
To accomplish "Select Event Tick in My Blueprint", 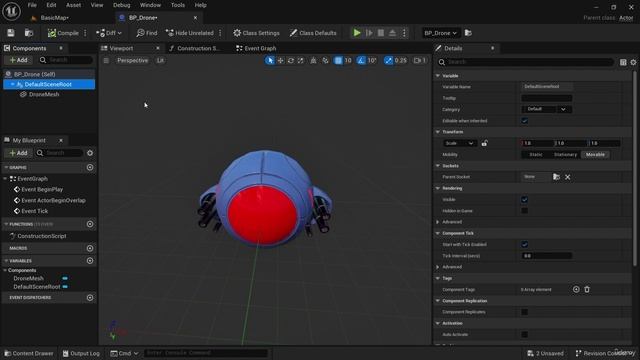I will 34,211.
